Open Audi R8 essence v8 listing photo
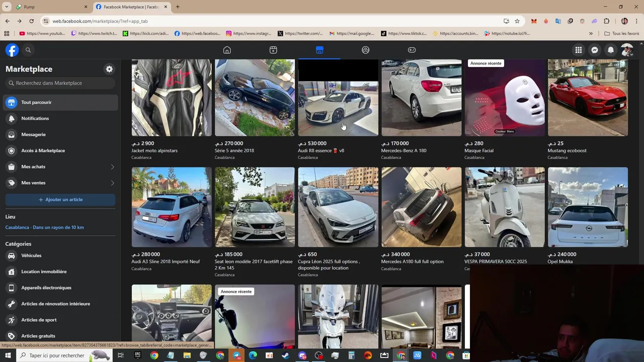The image size is (644, 362). pos(338,98)
